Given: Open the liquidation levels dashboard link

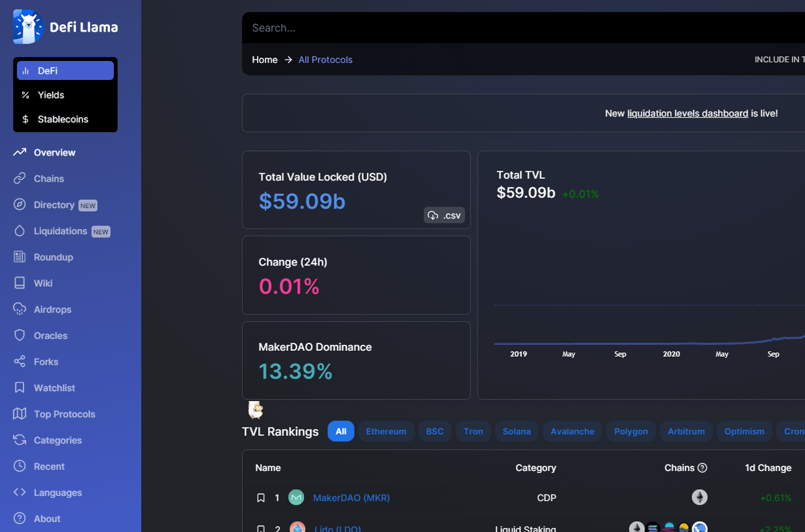Looking at the screenshot, I should click(x=687, y=113).
